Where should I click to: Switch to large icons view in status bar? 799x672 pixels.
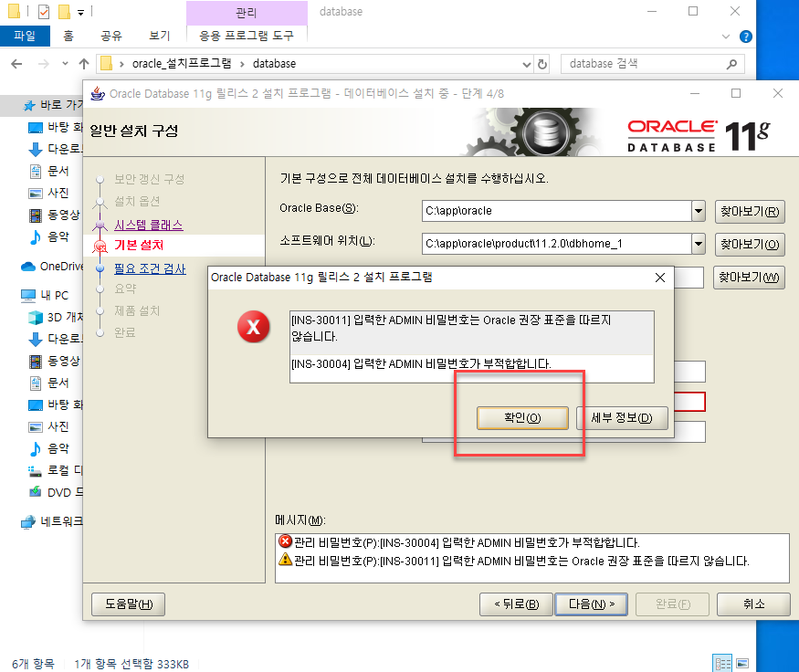(742, 664)
